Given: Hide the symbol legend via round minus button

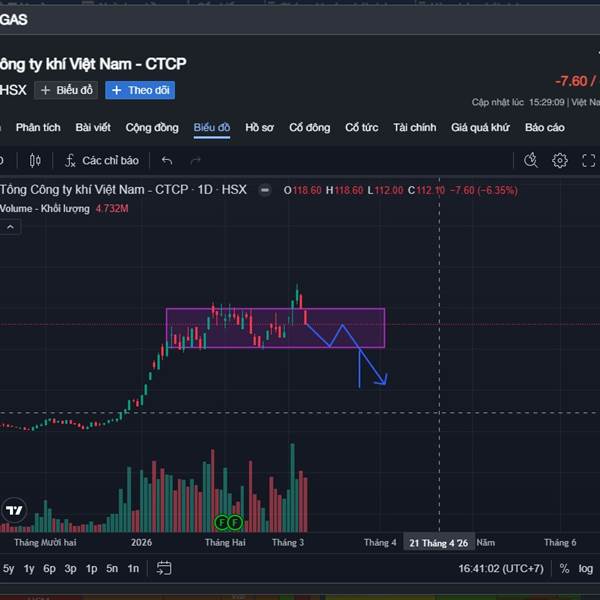Looking at the screenshot, I should (x=265, y=190).
